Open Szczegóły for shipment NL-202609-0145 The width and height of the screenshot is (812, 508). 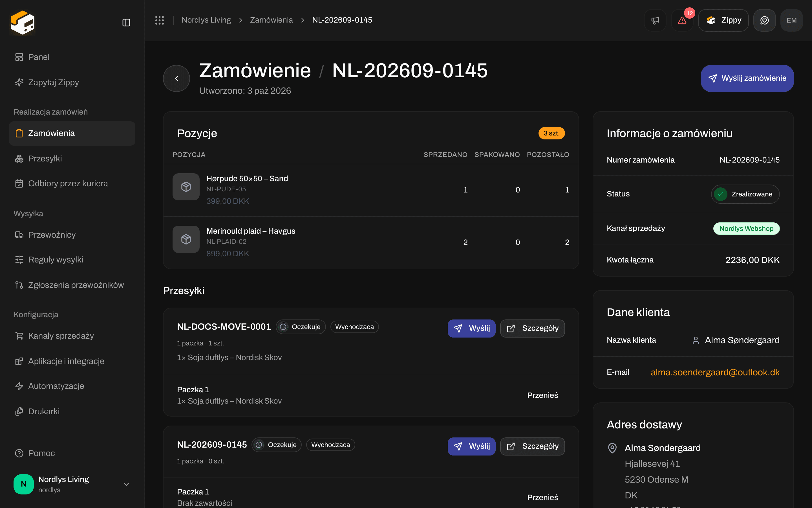point(533,446)
